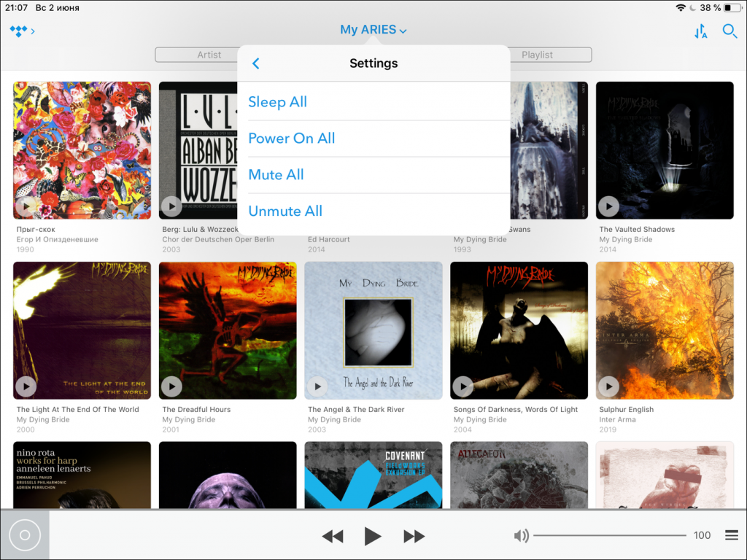This screenshot has height=560, width=747.
Task: Tap the alphabetical sort icon
Action: 700,31
